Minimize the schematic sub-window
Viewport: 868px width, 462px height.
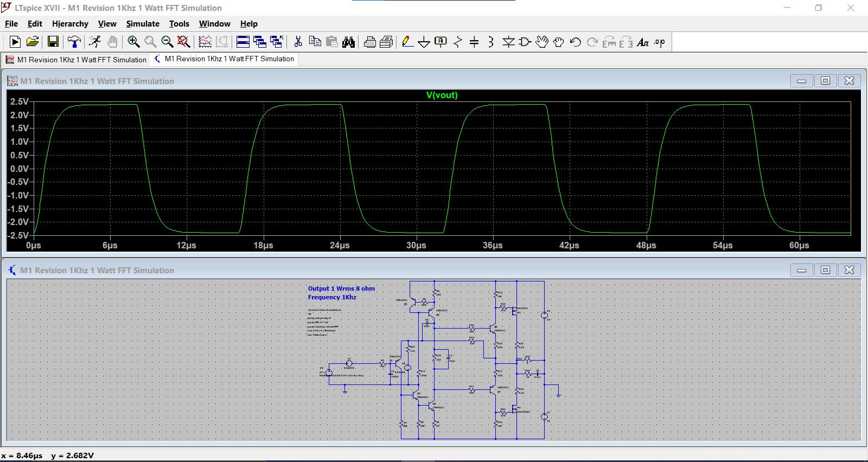pyautogui.click(x=801, y=270)
